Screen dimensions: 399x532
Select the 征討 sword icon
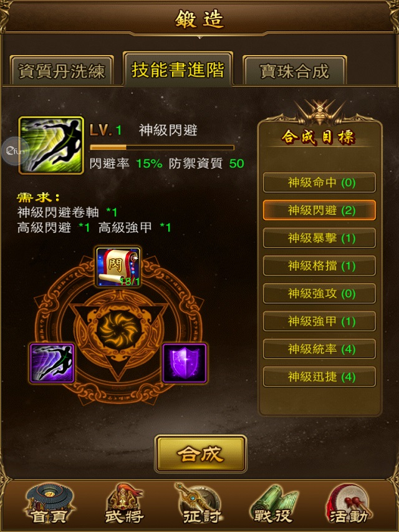point(200,504)
